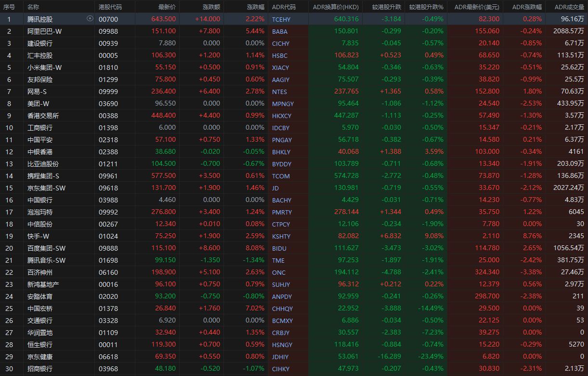The image size is (588, 376).
Task: Click the circle icon beside 腾讯控股
Action: tap(90, 19)
